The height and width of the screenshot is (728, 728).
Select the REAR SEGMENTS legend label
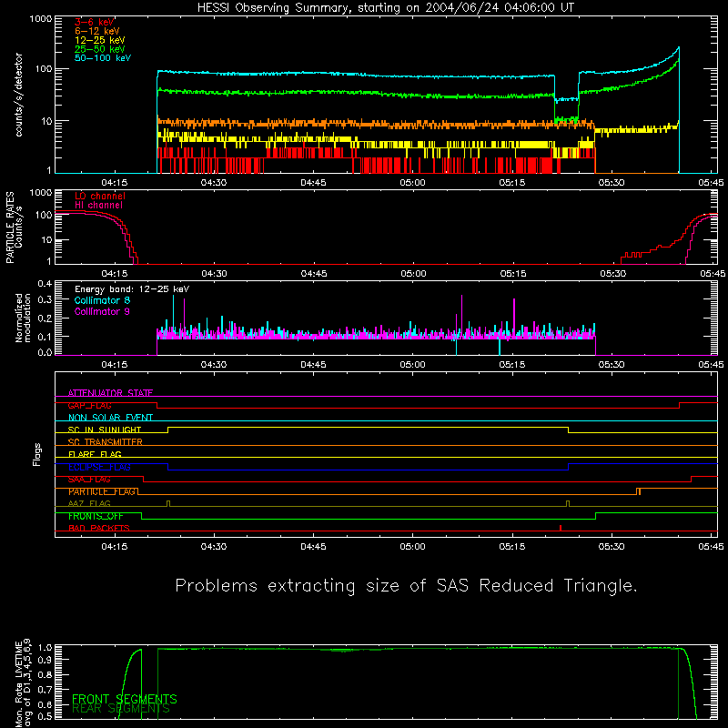coord(121,709)
